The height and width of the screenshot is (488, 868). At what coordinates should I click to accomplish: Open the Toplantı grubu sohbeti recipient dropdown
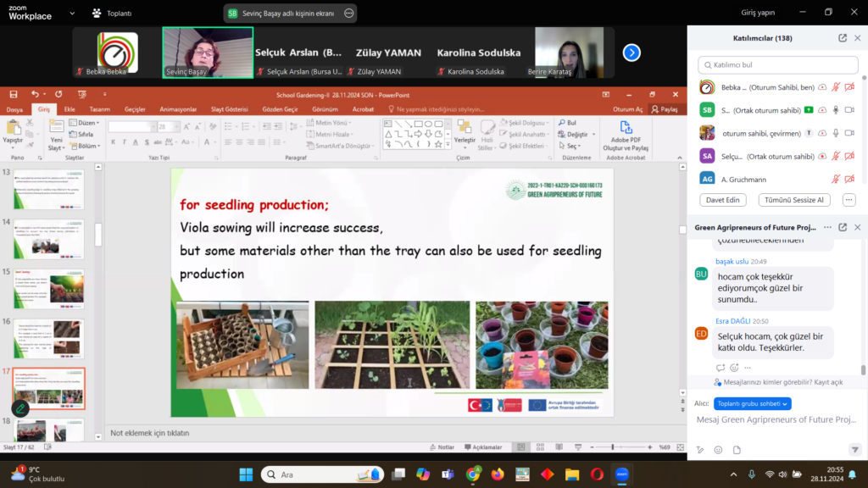tap(753, 403)
